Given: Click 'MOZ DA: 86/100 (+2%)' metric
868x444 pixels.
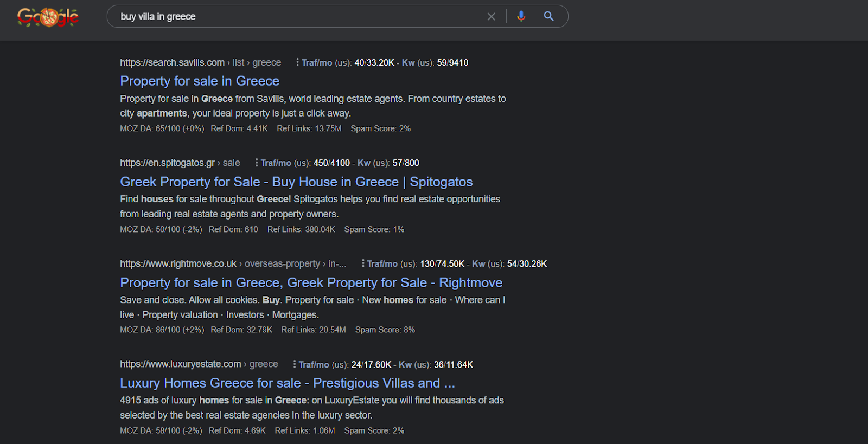Looking at the screenshot, I should pos(162,330).
